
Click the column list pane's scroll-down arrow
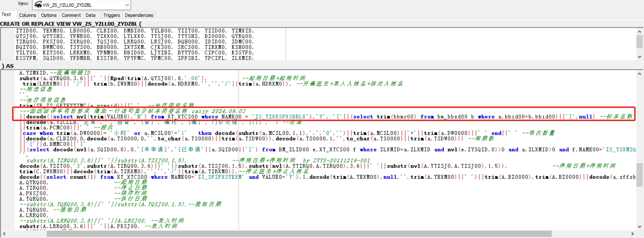[639, 57]
